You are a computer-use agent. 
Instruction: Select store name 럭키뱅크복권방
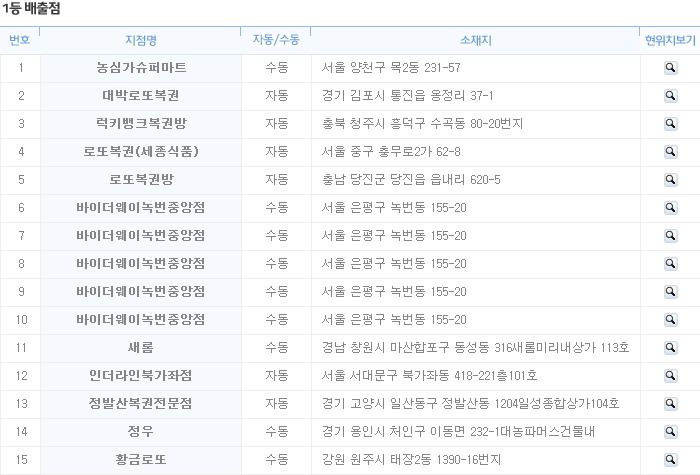coord(141,123)
